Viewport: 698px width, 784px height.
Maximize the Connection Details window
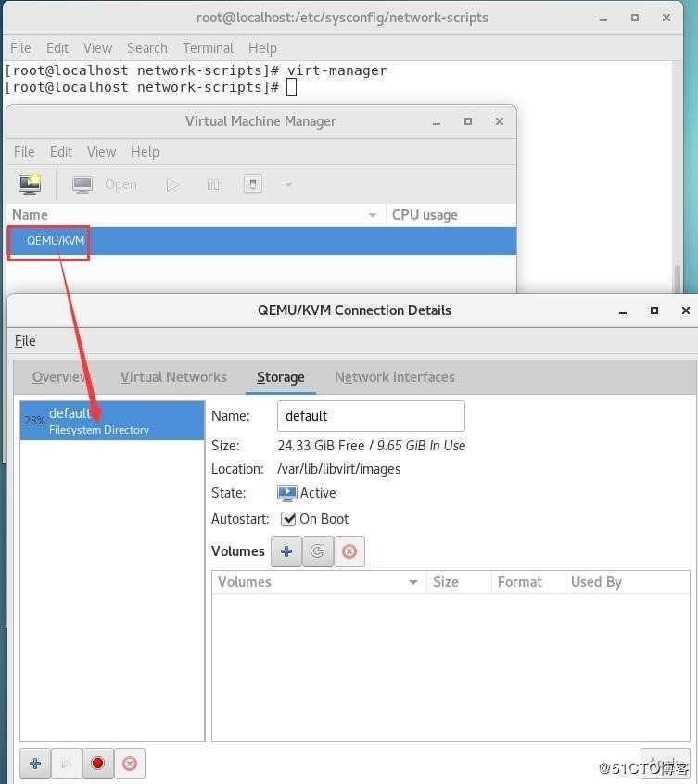click(x=654, y=310)
